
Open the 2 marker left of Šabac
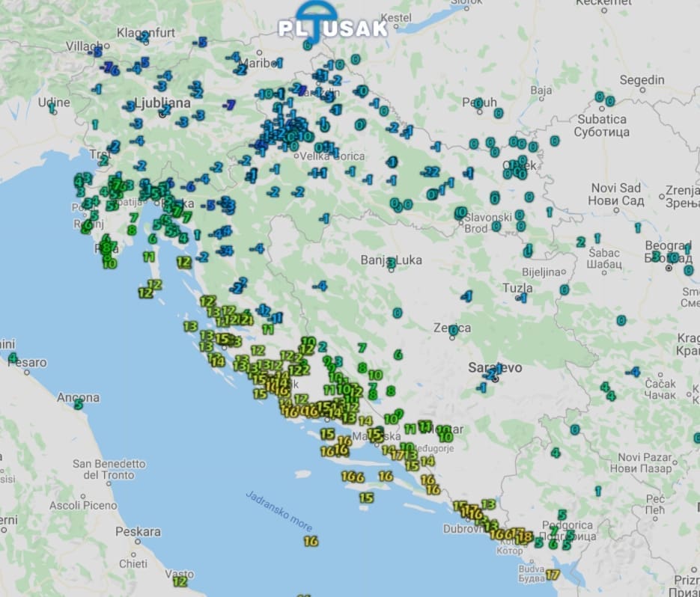coord(580,242)
